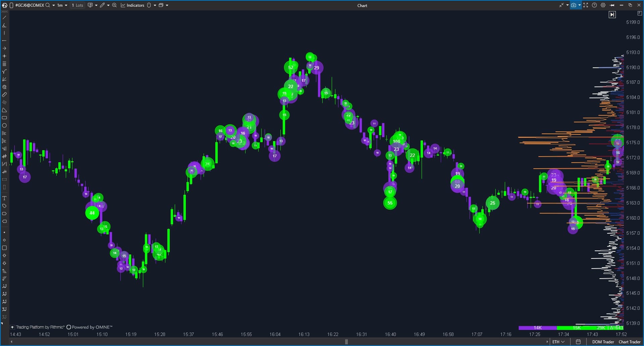
Task: Open the calendar date picker icon
Action: (x=578, y=342)
